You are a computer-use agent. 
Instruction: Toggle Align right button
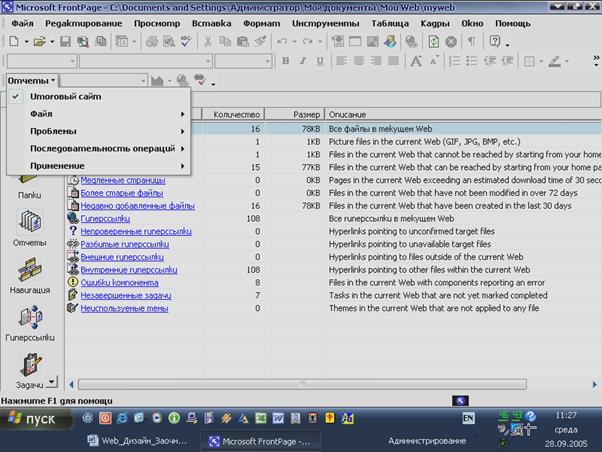coord(376,61)
